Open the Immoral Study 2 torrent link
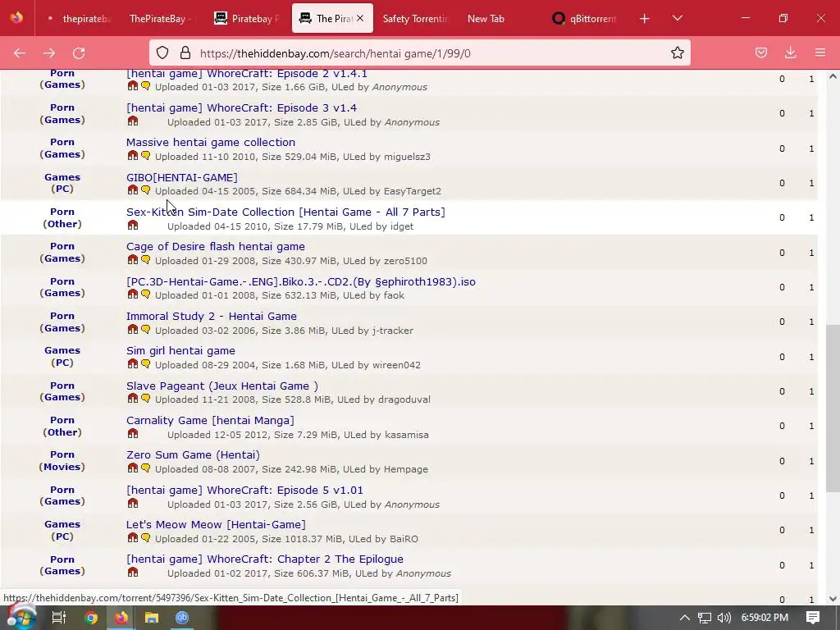This screenshot has width=840, height=630. (x=212, y=316)
